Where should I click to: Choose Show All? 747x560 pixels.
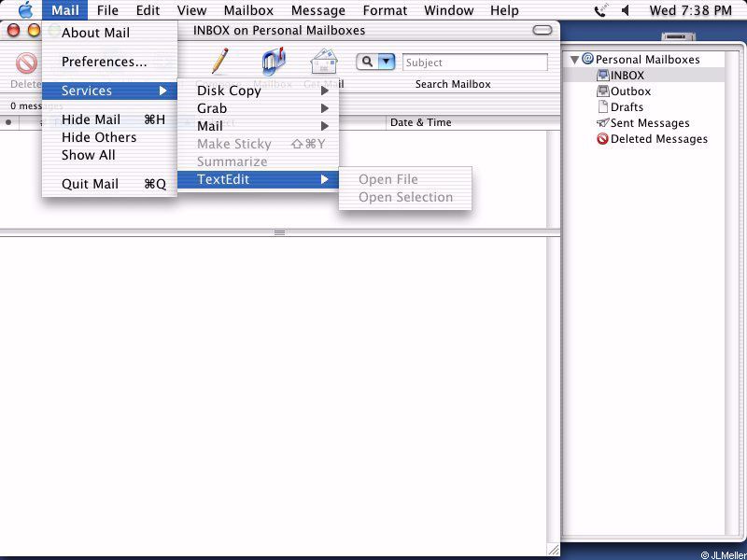(109, 155)
